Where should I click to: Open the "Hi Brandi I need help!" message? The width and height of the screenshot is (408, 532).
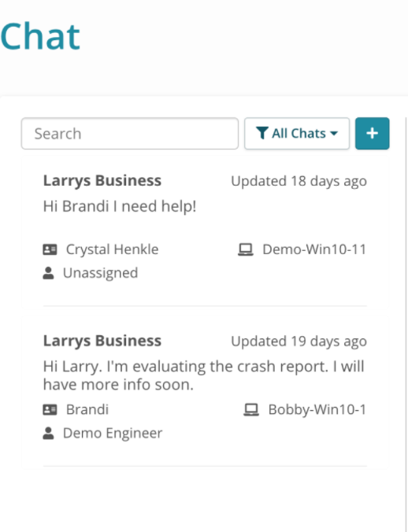[x=120, y=206]
